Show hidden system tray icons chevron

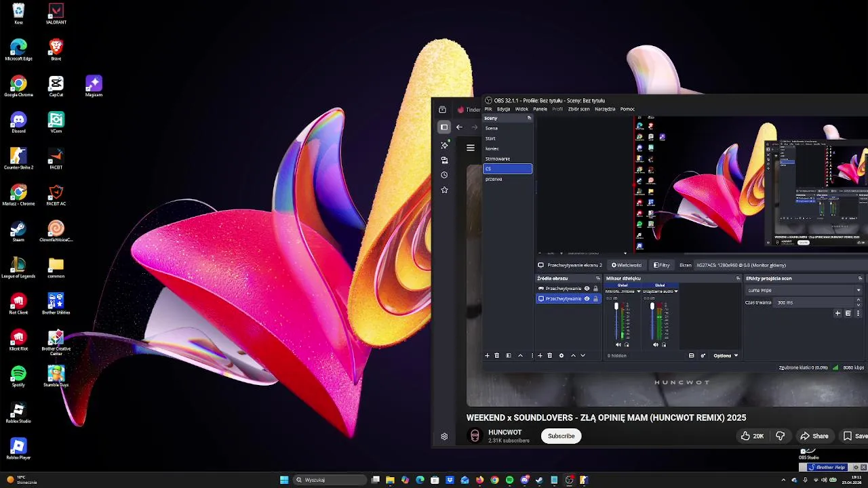pyautogui.click(x=783, y=480)
